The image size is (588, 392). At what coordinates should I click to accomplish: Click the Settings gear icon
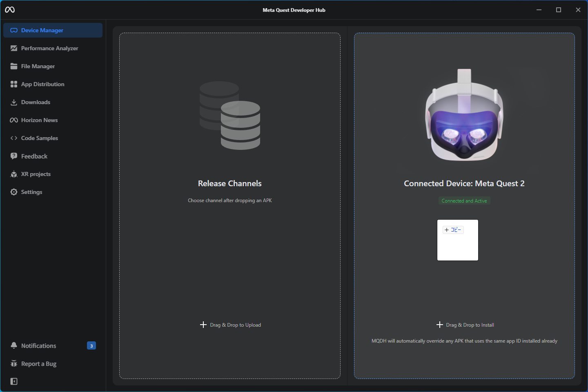[x=14, y=192]
